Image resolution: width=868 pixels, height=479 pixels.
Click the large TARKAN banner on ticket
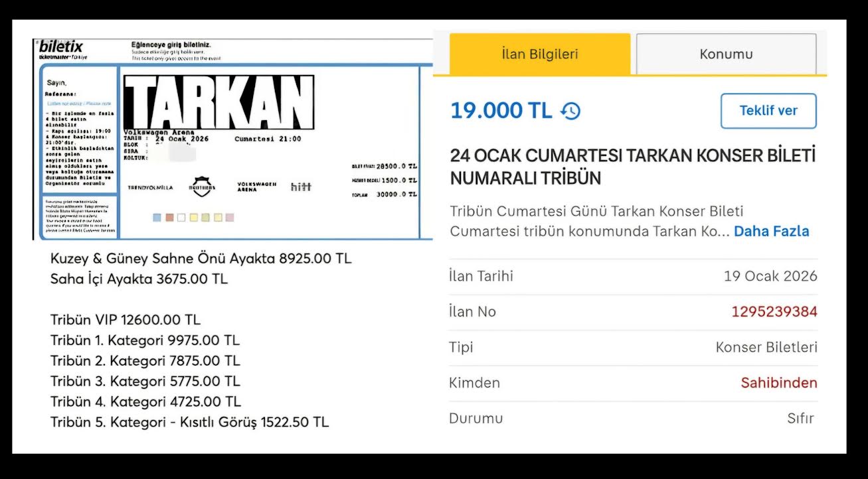219,102
